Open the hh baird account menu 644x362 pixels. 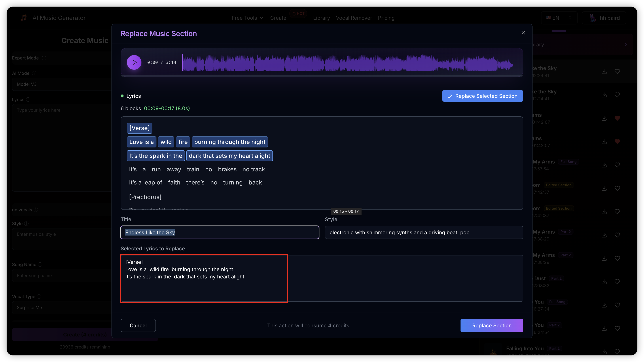604,18
